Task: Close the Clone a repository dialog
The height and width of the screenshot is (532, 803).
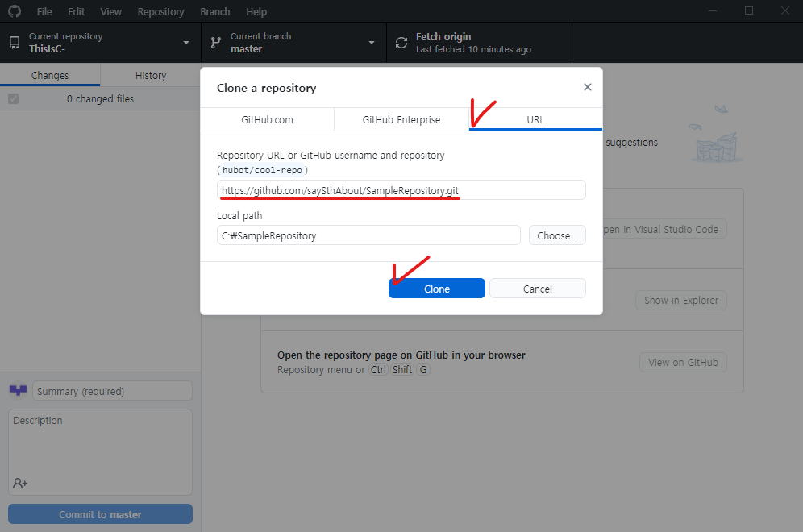Action: [588, 87]
